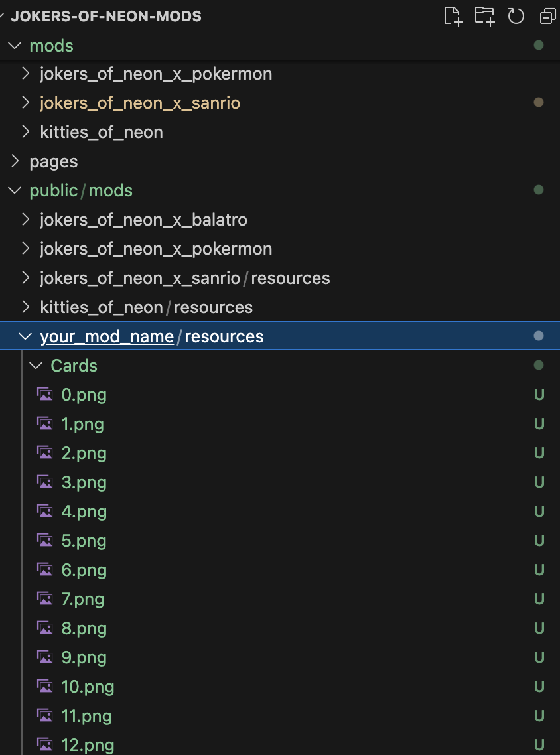Expand the pages folder chevron
Viewport: 560px width, 755px height.
pos(15,161)
